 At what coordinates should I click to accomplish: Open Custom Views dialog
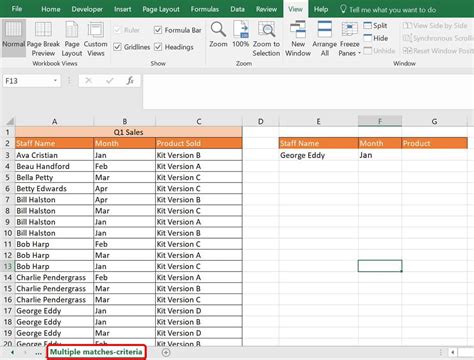(x=96, y=38)
